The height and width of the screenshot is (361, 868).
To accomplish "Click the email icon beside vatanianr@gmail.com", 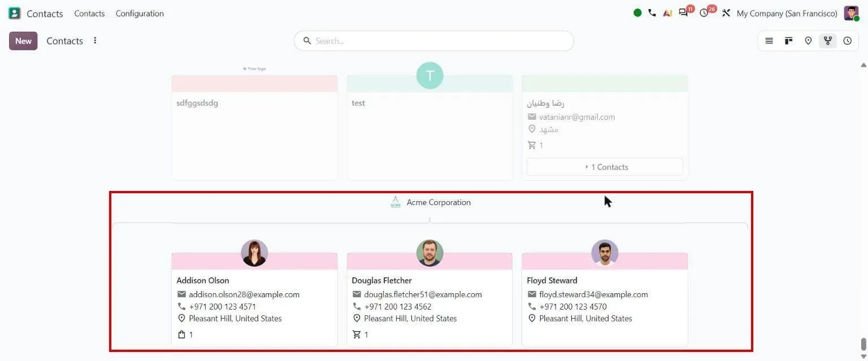I will click(532, 117).
